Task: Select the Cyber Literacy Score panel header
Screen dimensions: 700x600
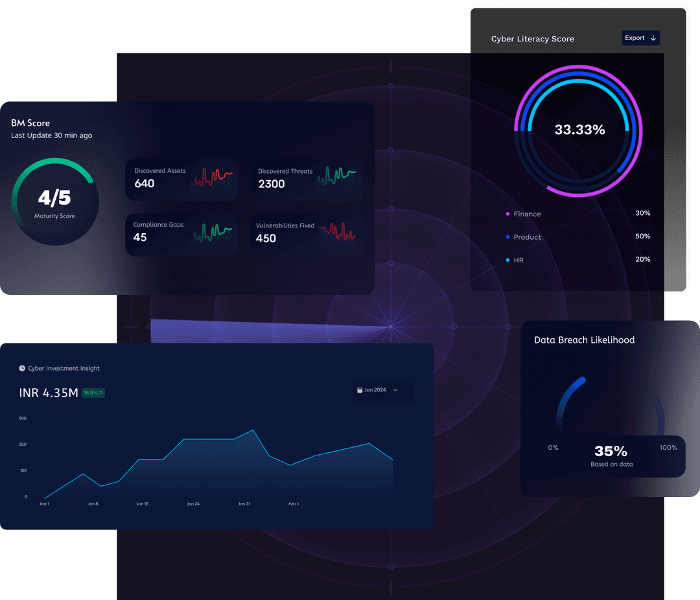Action: click(533, 39)
